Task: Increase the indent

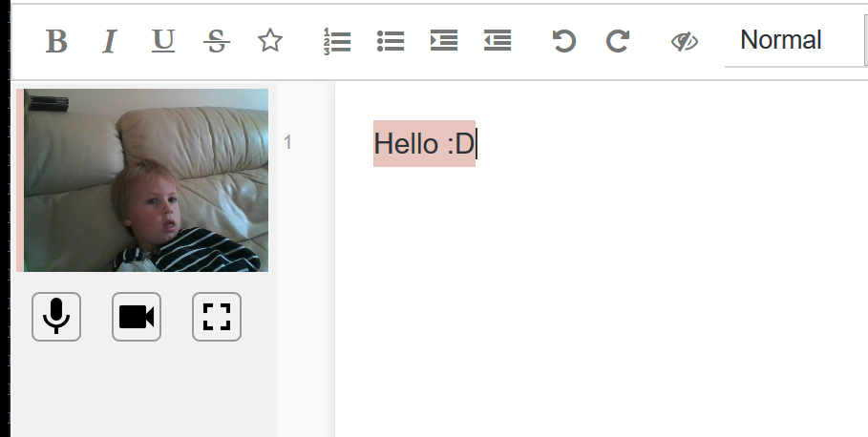Action: [444, 41]
